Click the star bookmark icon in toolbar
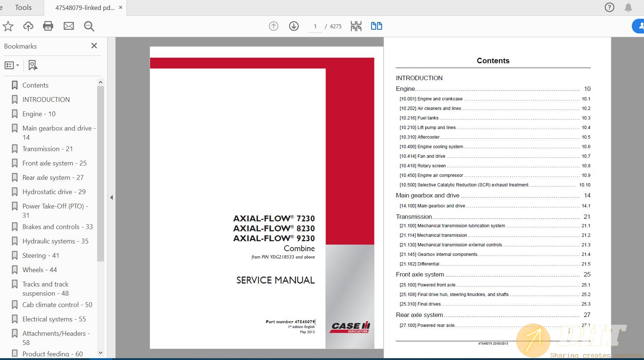644x360 pixels. coord(8,26)
